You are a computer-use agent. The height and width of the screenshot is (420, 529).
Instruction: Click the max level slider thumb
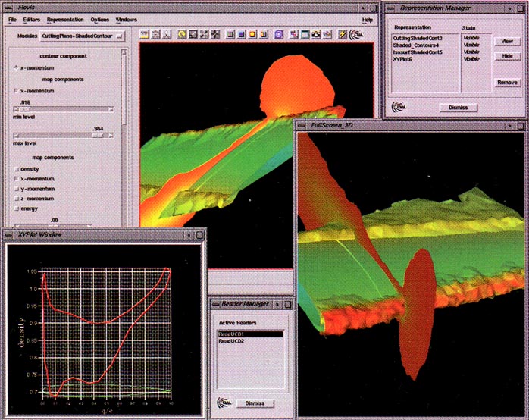point(98,136)
